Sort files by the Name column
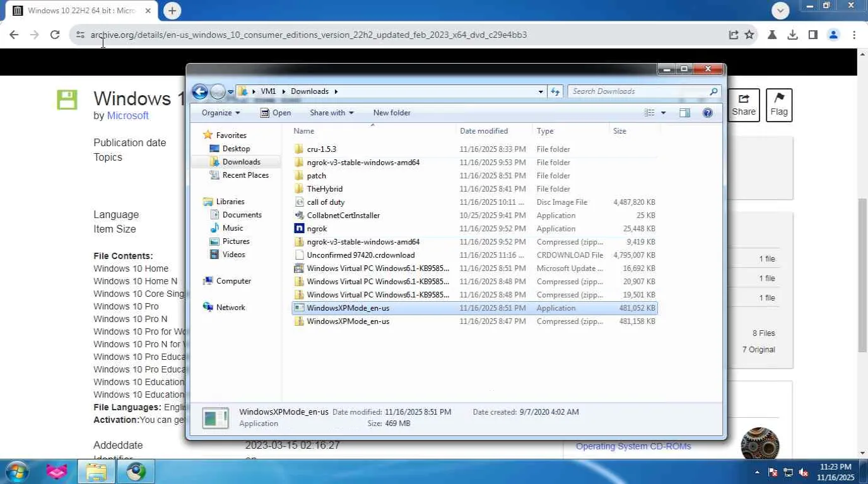This screenshot has height=484, width=868. click(x=373, y=131)
